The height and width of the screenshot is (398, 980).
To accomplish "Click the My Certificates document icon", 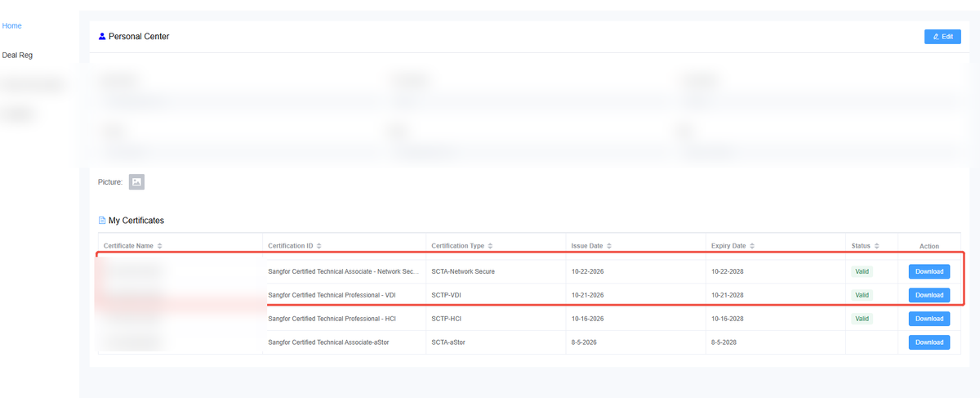I will pyautogui.click(x=102, y=221).
